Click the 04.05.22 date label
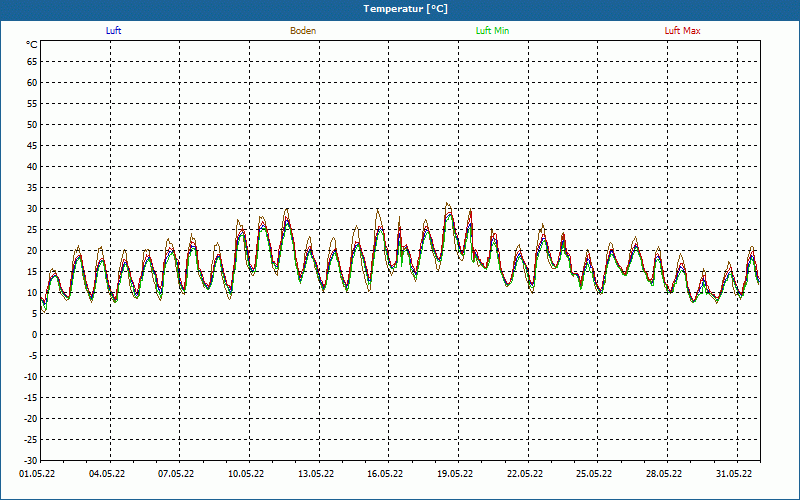Screen dimensions: 800x500 click(x=107, y=473)
